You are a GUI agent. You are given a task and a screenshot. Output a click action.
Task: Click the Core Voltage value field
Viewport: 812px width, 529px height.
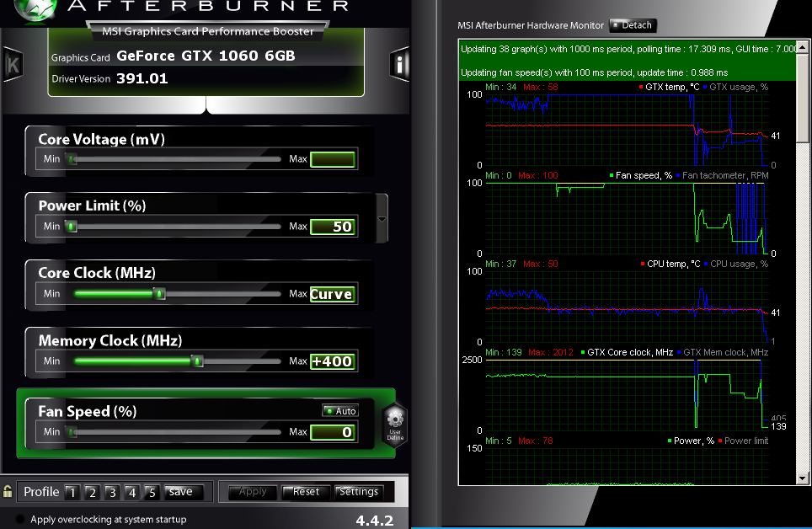(x=333, y=159)
